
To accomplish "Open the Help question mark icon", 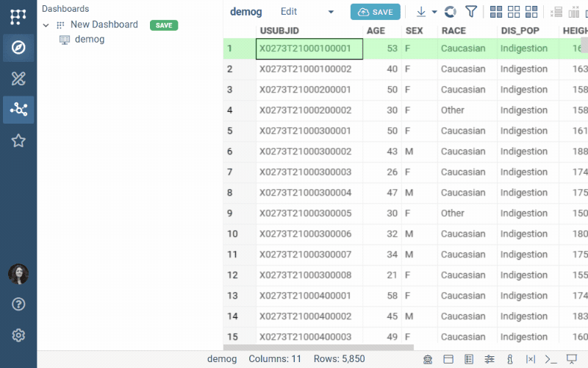I will [x=18, y=304].
